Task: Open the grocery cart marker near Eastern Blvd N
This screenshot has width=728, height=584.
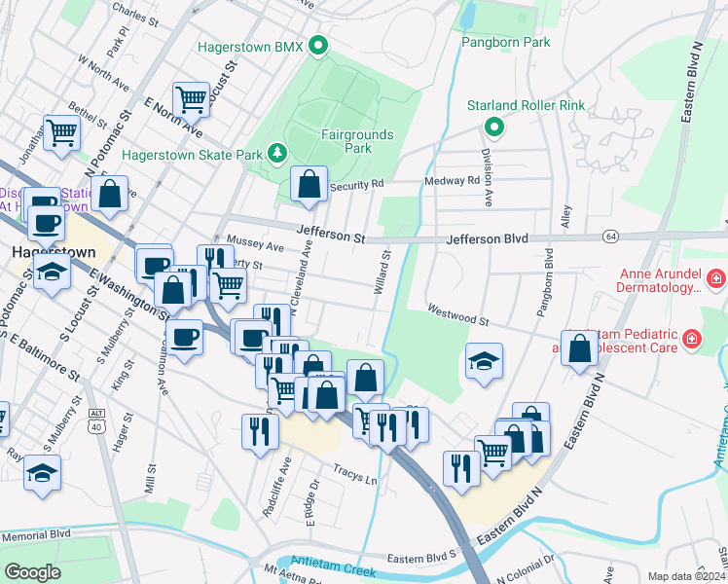Action: pos(493,456)
